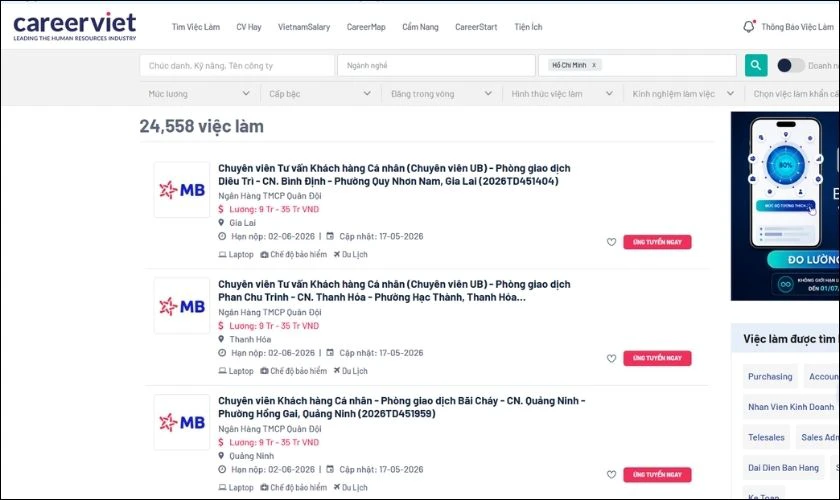Expand the Mức lương dropdown

pos(200,94)
